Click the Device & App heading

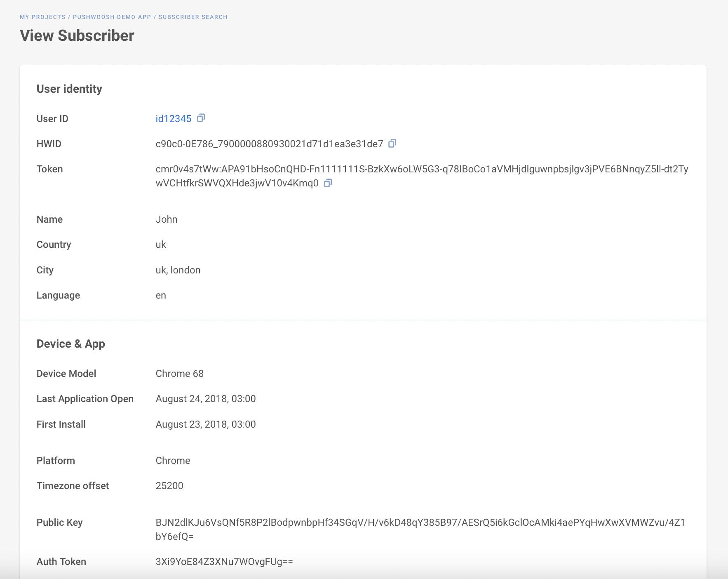71,344
